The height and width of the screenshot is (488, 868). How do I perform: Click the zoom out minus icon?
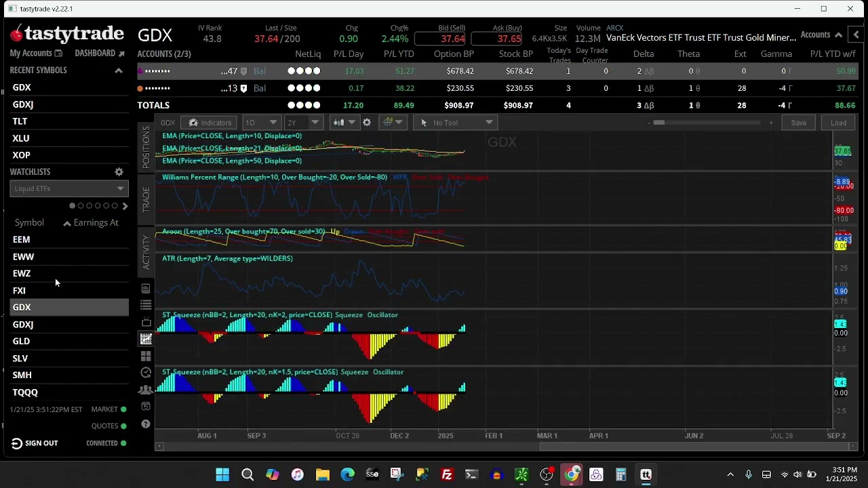pyautogui.click(x=649, y=123)
